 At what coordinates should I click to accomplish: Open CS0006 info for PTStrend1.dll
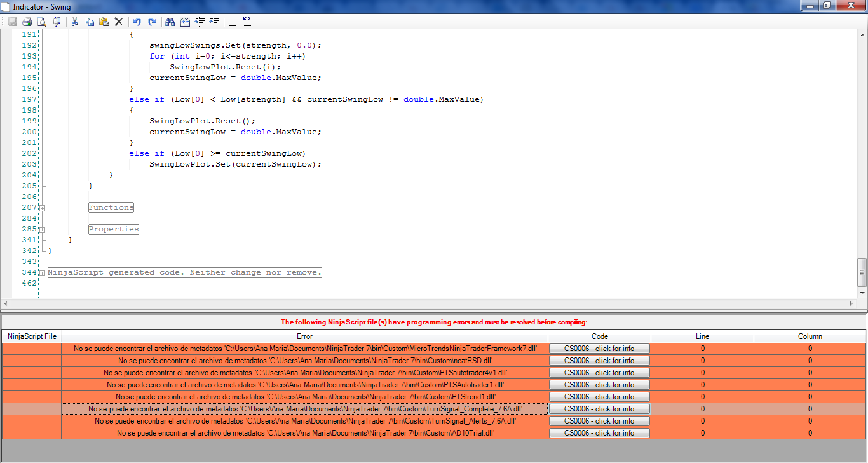pos(600,397)
